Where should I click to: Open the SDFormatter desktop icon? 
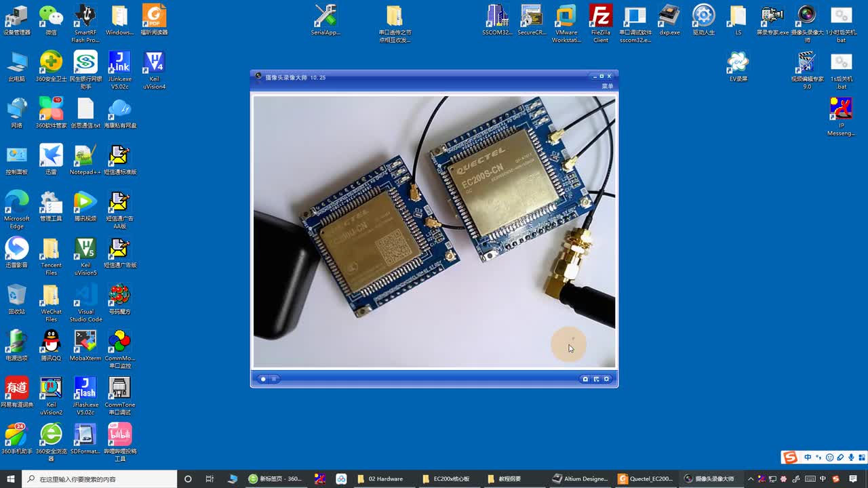[85, 439]
